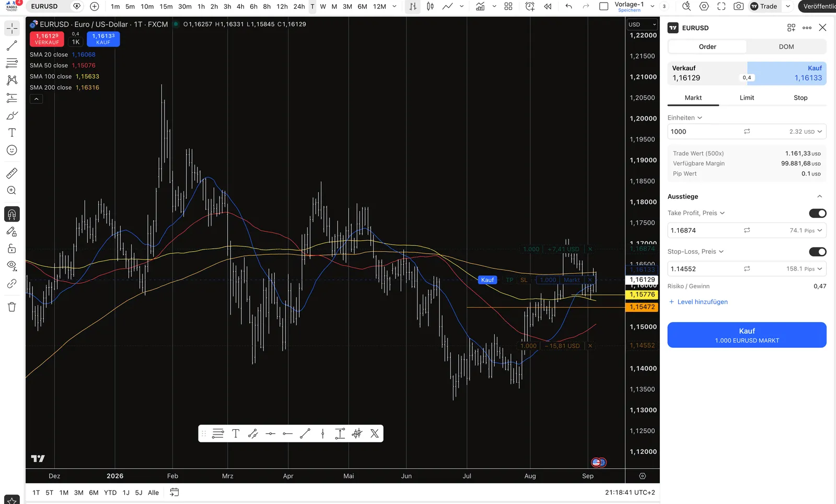
Task: Toggle the Take Profit switch
Action: (818, 213)
